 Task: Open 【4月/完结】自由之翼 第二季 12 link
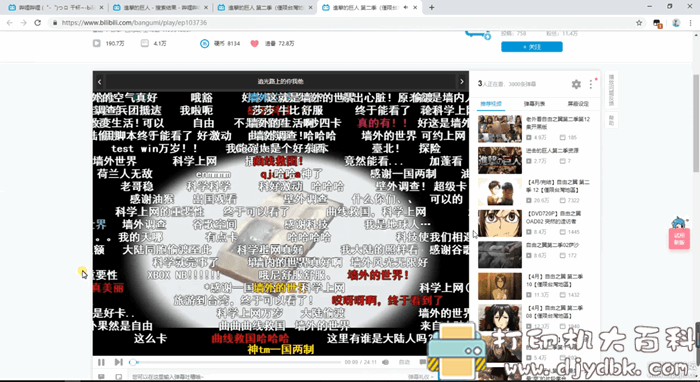(558, 186)
